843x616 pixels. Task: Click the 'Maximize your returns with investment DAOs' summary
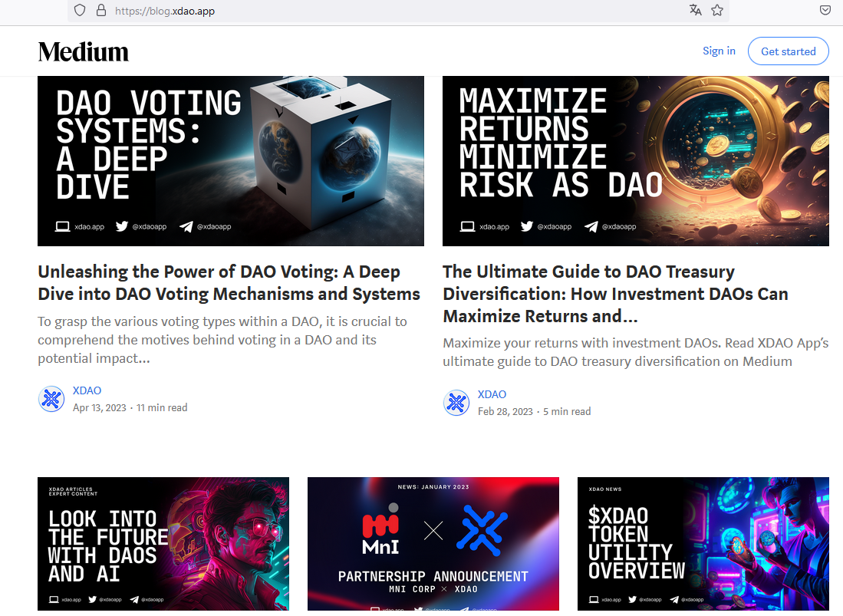pyautogui.click(x=635, y=352)
